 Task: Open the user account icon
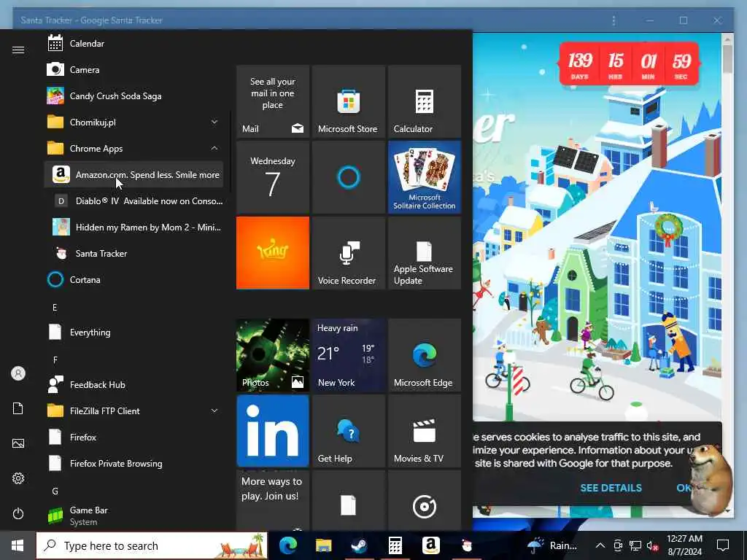(18, 373)
